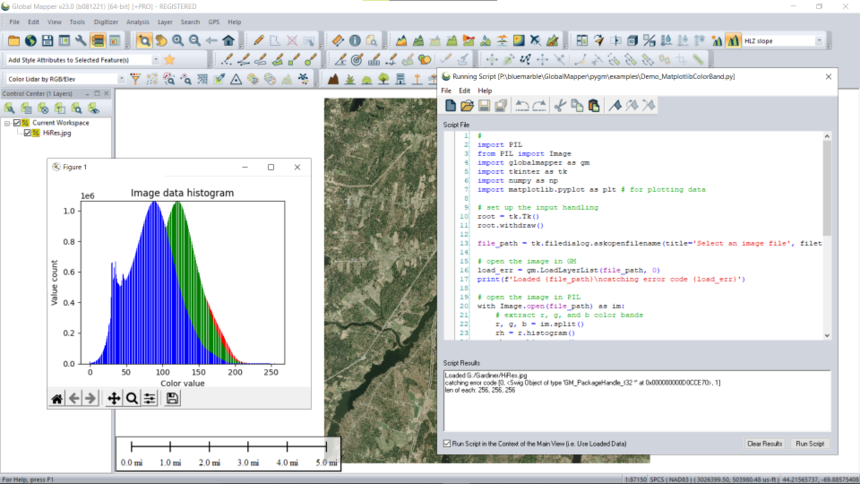Uncheck Run Script in Context of Main View
The width and height of the screenshot is (860, 484).
[x=447, y=443]
